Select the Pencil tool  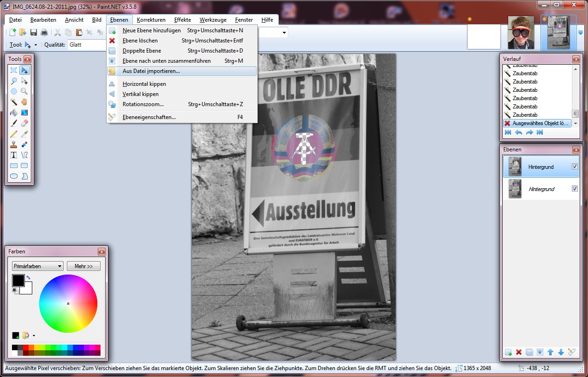click(x=14, y=134)
